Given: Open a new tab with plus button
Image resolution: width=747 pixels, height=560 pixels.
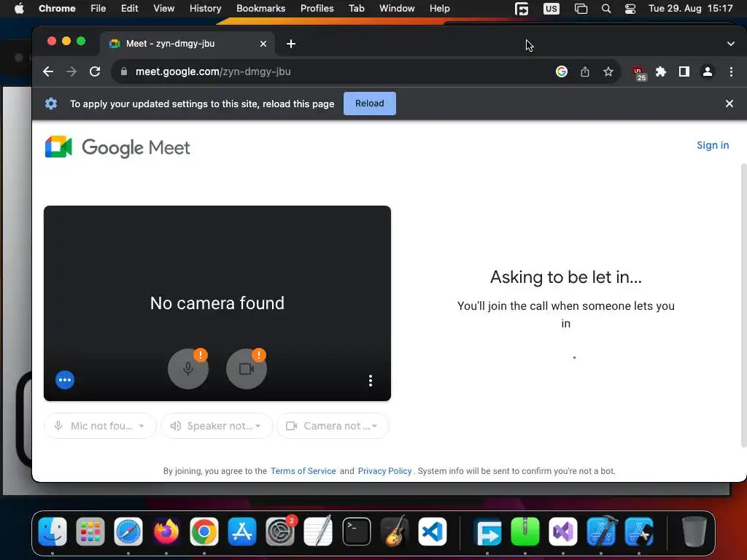Looking at the screenshot, I should click(x=291, y=44).
